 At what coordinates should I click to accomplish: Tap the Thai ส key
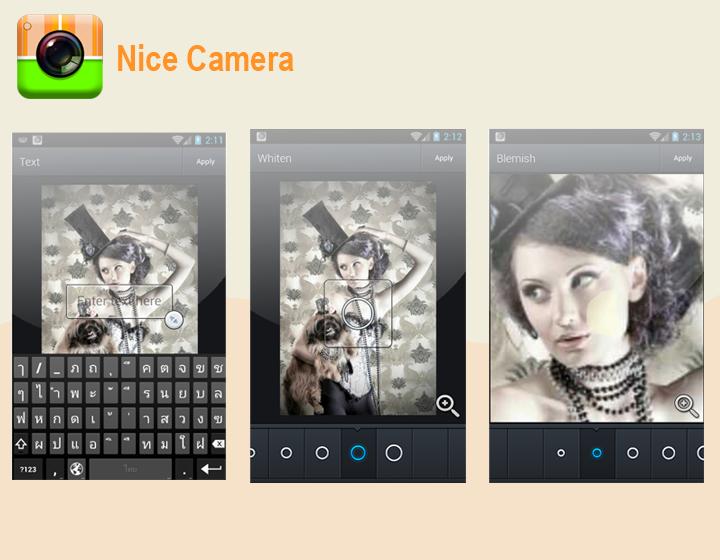pos(164,419)
